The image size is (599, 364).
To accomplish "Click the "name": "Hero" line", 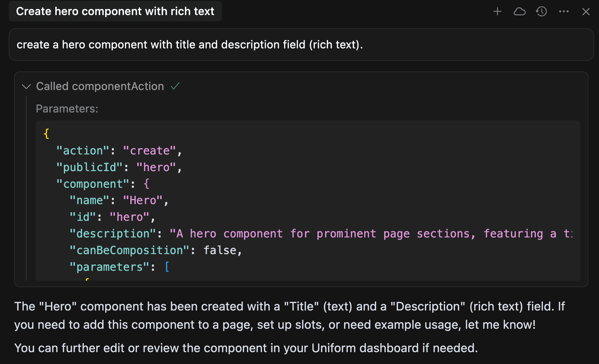I will (x=119, y=201).
